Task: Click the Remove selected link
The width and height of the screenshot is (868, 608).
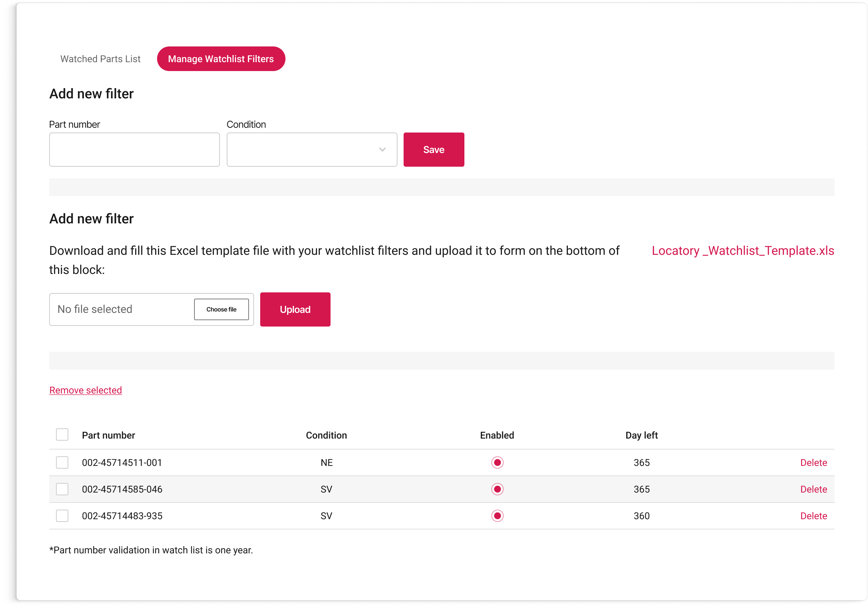Action: point(85,390)
